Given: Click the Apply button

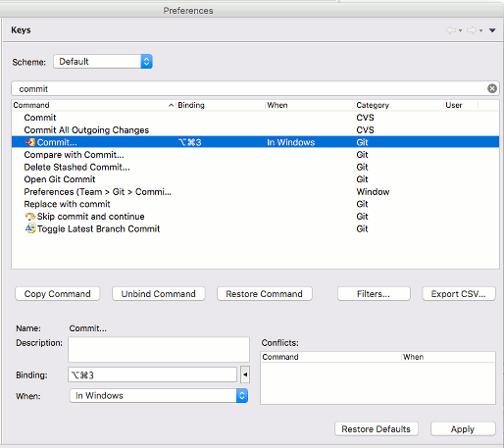Looking at the screenshot, I should (x=463, y=428).
